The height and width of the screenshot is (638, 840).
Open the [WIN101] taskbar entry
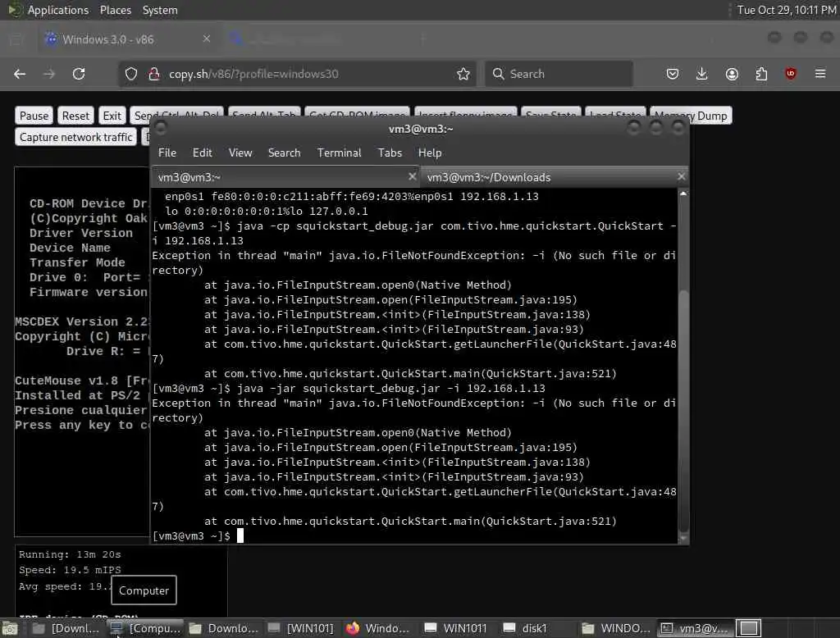click(x=300, y=628)
